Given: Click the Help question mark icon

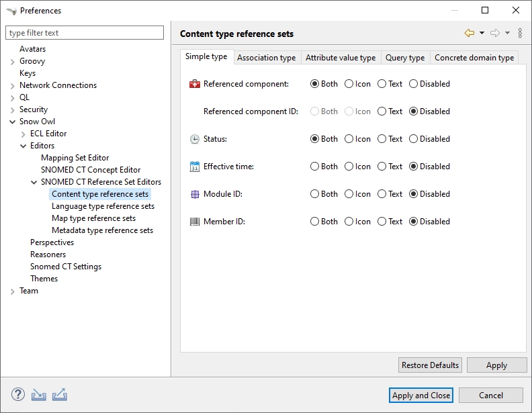Looking at the screenshot, I should pyautogui.click(x=18, y=395).
